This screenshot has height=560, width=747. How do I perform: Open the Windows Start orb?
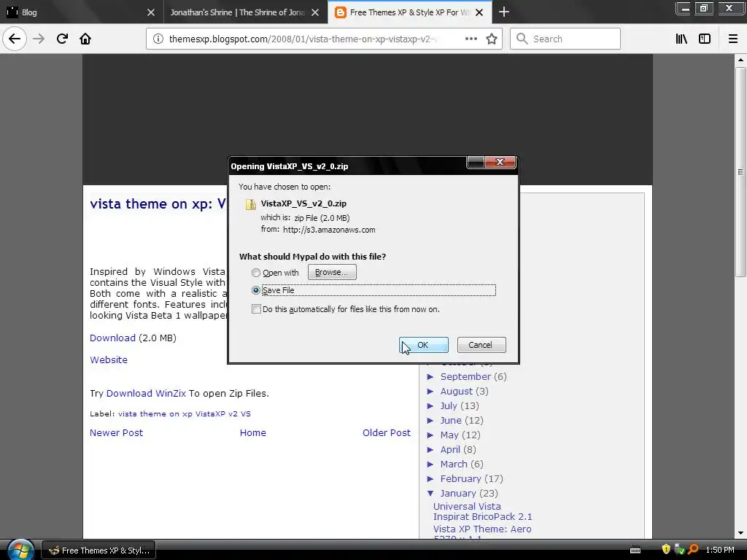[x=20, y=550]
